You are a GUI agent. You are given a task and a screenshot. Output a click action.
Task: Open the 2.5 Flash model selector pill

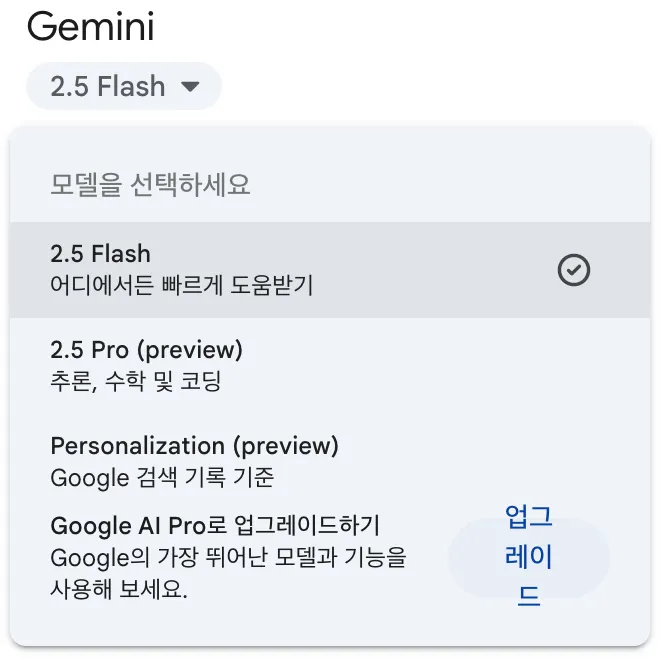pyautogui.click(x=124, y=86)
